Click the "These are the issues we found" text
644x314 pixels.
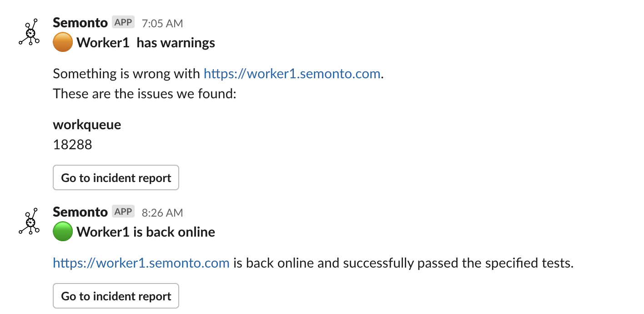(x=145, y=94)
